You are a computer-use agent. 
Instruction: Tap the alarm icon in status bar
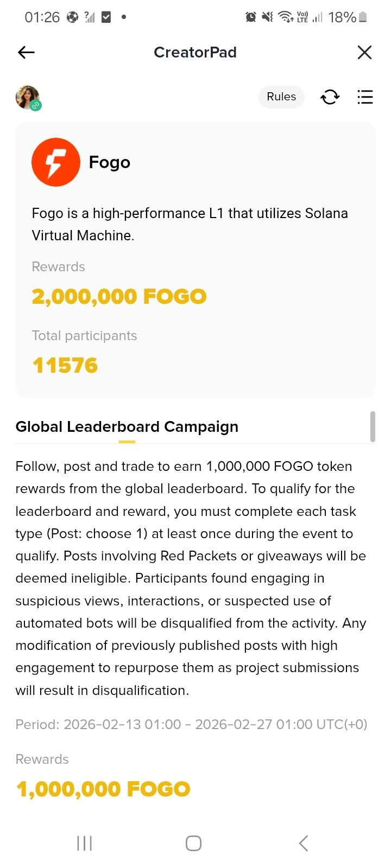pos(251,17)
